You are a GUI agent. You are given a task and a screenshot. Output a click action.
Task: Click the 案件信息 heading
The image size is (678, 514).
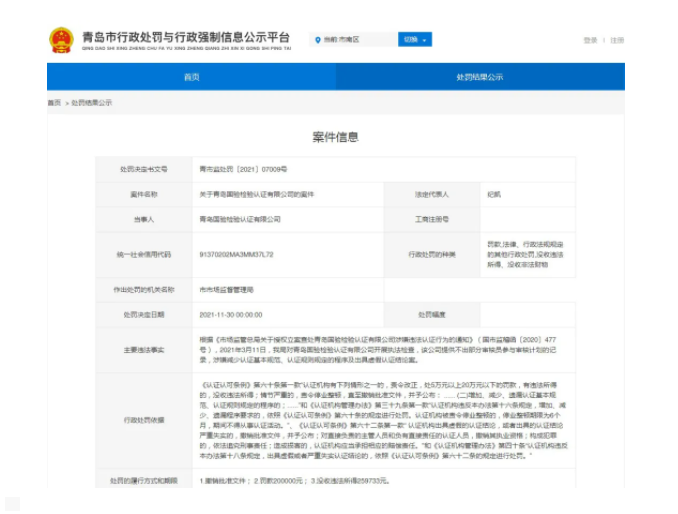coord(335,137)
